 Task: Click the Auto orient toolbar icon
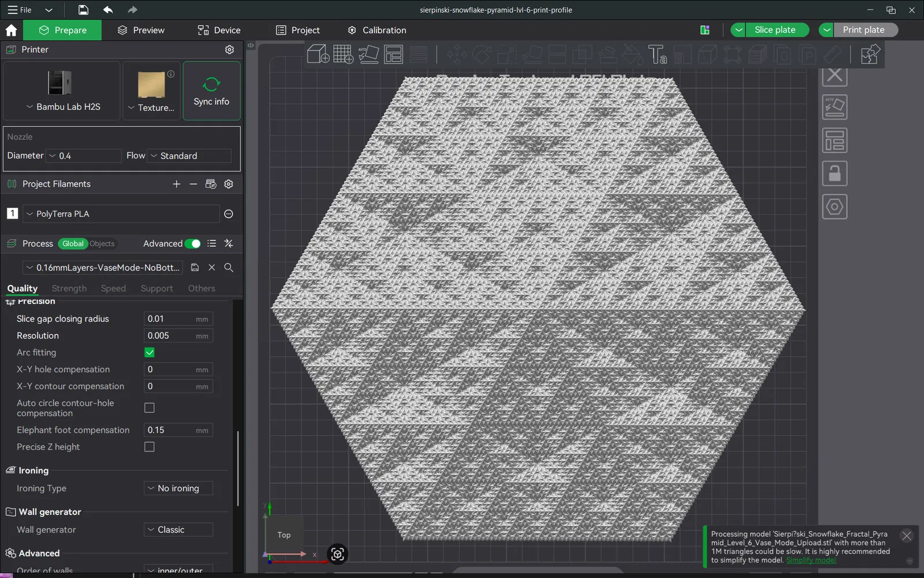(368, 54)
